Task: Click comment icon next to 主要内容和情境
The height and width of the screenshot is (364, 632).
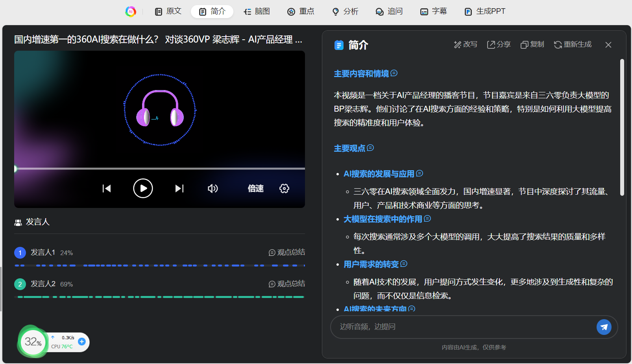Action: (394, 73)
